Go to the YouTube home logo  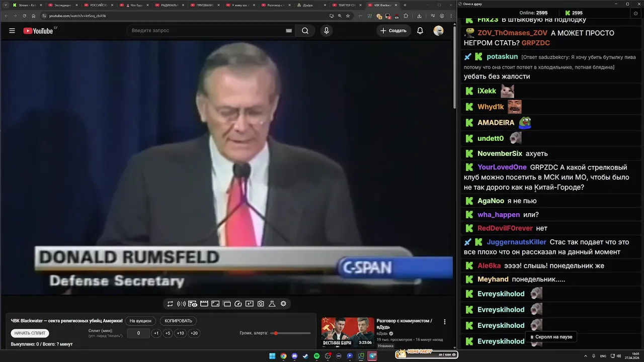(x=39, y=31)
